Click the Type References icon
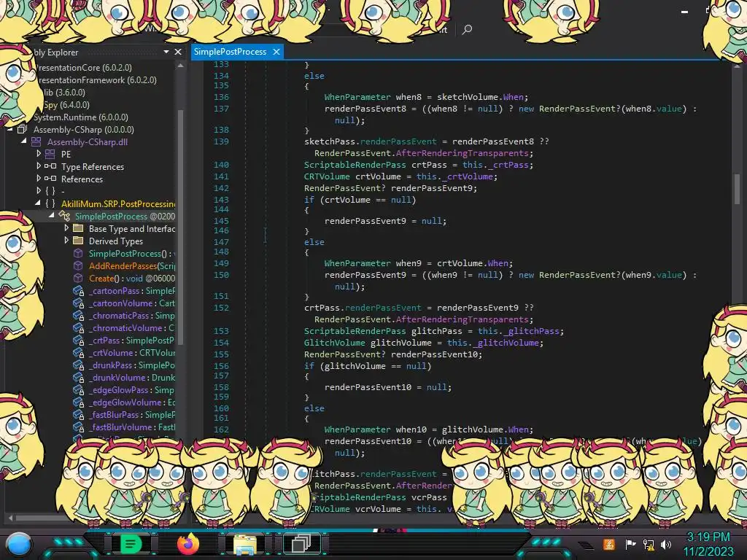The image size is (747, 560). tap(50, 166)
